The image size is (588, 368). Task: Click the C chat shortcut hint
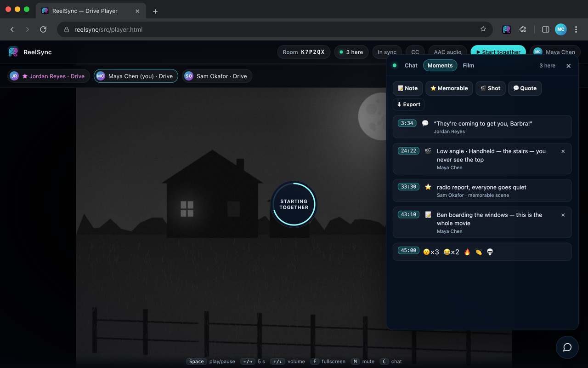point(390,362)
